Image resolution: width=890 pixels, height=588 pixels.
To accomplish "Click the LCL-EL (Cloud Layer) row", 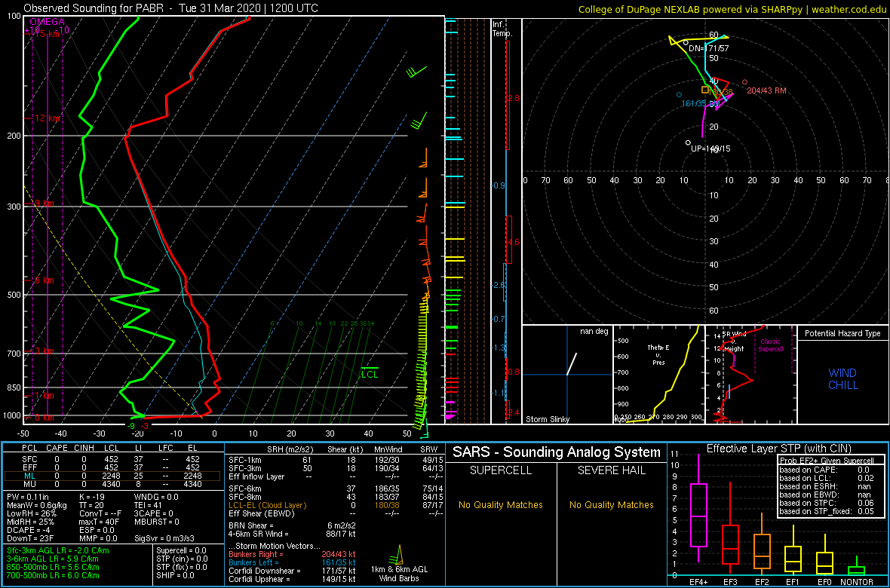I will [335, 505].
